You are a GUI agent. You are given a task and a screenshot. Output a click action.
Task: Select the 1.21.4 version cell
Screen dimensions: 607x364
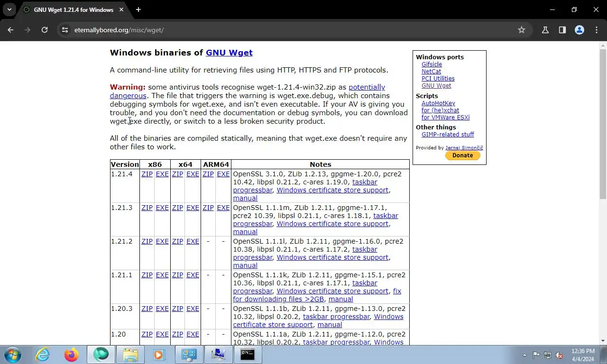click(125, 186)
